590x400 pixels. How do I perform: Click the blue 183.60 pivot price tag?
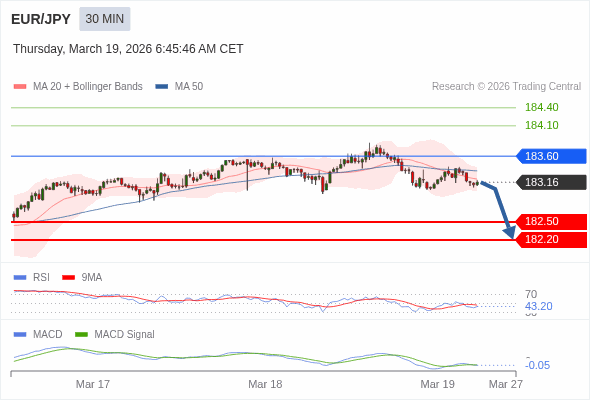(551, 156)
